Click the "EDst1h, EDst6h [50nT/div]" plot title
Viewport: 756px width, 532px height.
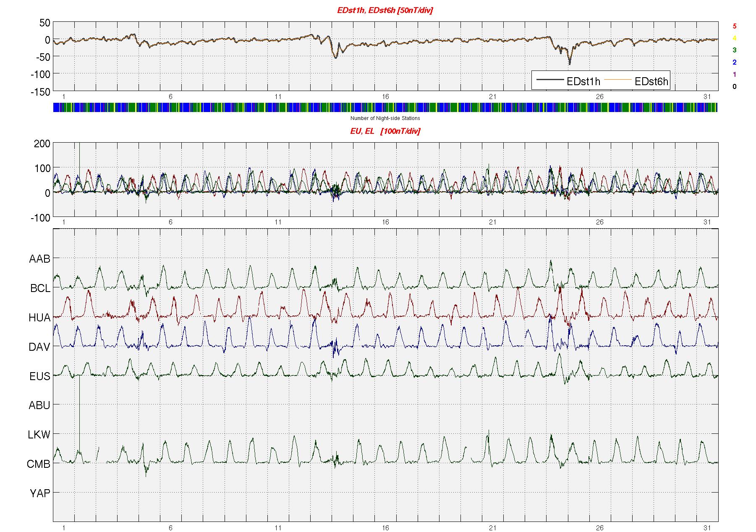[x=385, y=10]
